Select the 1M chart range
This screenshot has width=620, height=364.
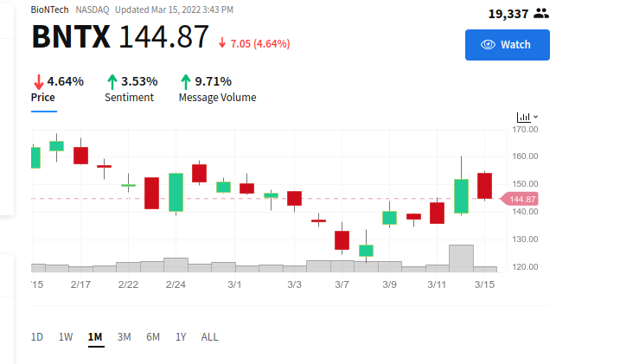click(x=95, y=336)
